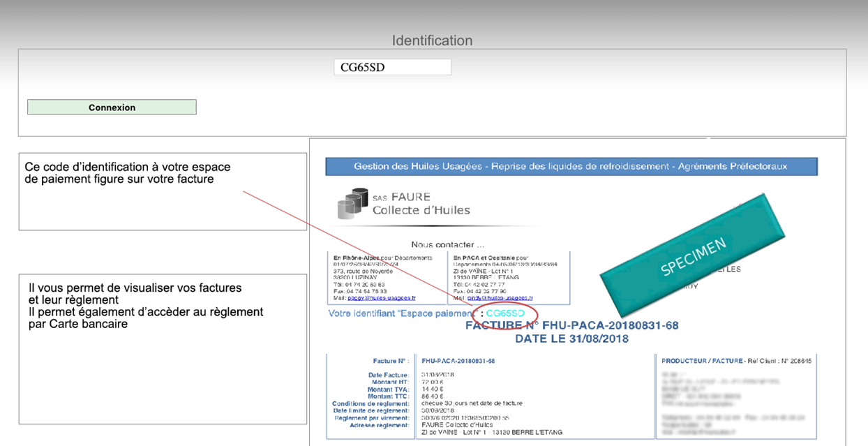Click the Connexion button
The height and width of the screenshot is (446, 868).
point(112,107)
